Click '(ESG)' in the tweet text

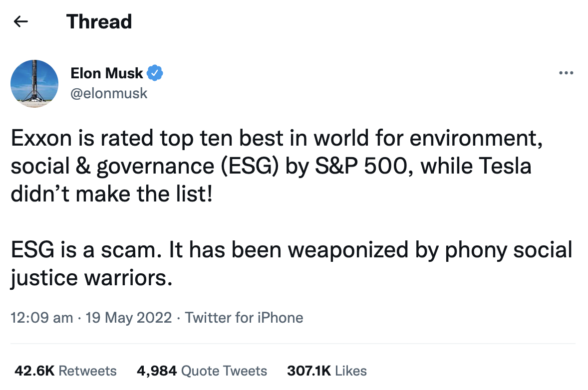[250, 166]
